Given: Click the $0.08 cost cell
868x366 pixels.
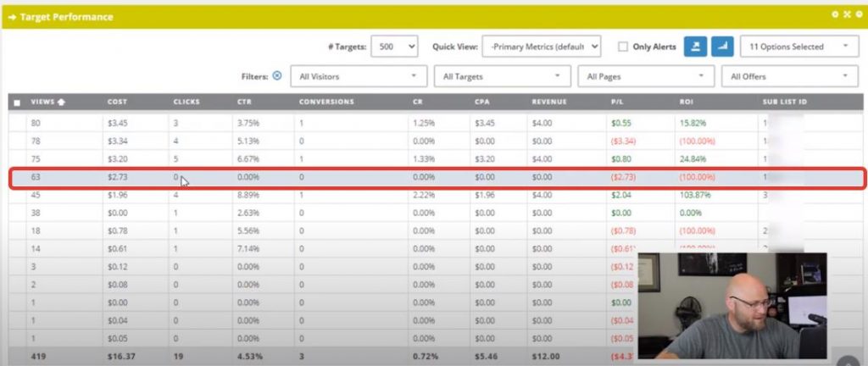Looking at the screenshot, I should tap(116, 285).
